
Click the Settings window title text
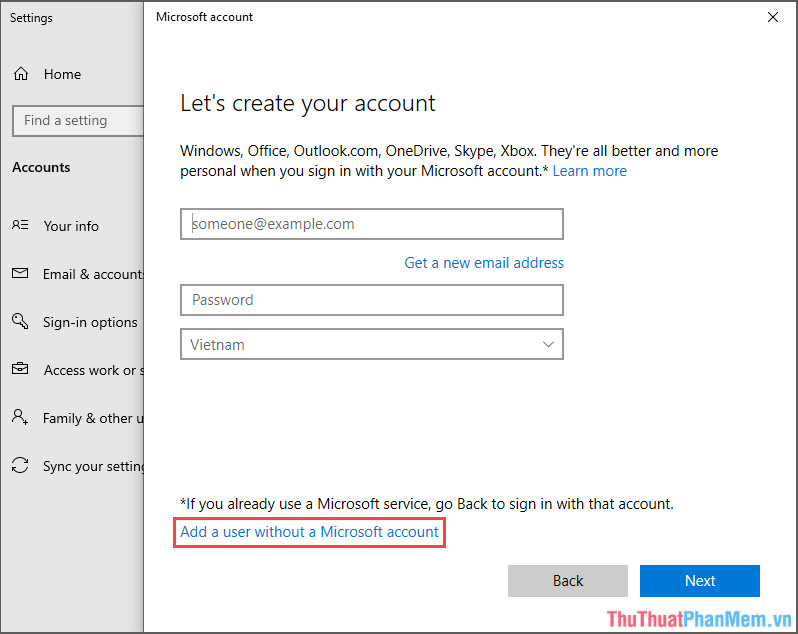coord(31,18)
